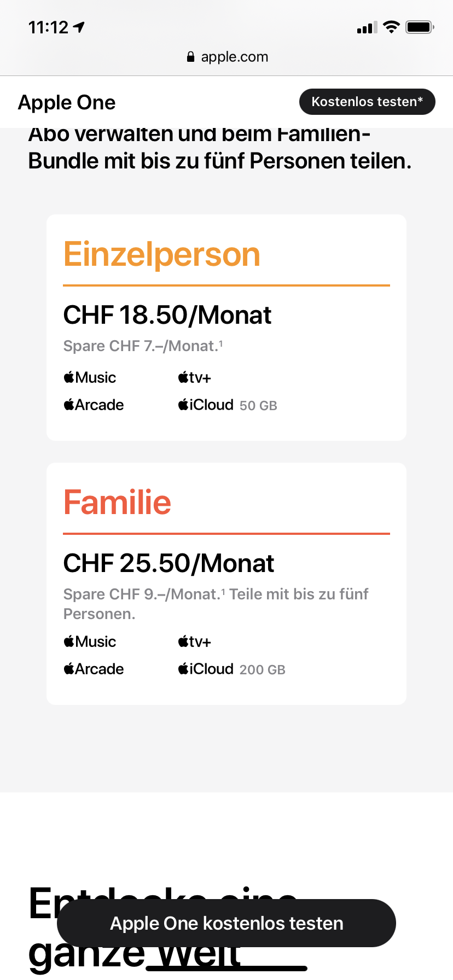Tap the iCloud 50 GB logo
Viewport: 453px width, 980px height.
[206, 405]
